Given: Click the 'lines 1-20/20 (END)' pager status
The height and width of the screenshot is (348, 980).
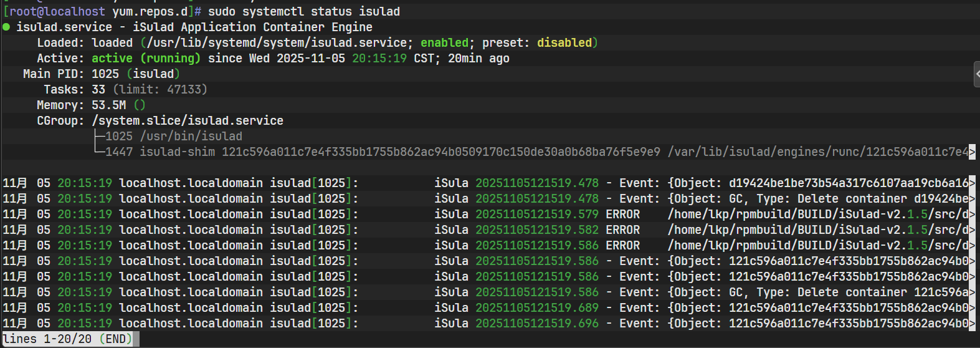Looking at the screenshot, I should coord(67,339).
